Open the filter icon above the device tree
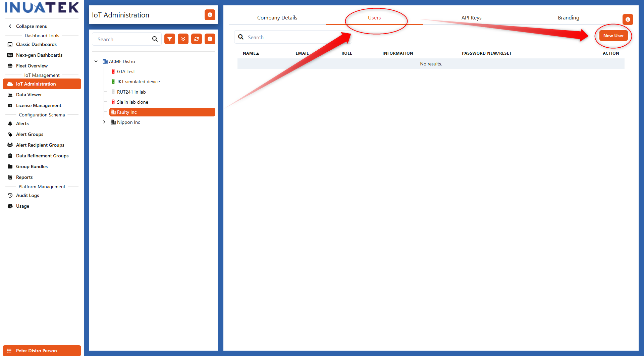The height and width of the screenshot is (356, 644). (x=169, y=39)
